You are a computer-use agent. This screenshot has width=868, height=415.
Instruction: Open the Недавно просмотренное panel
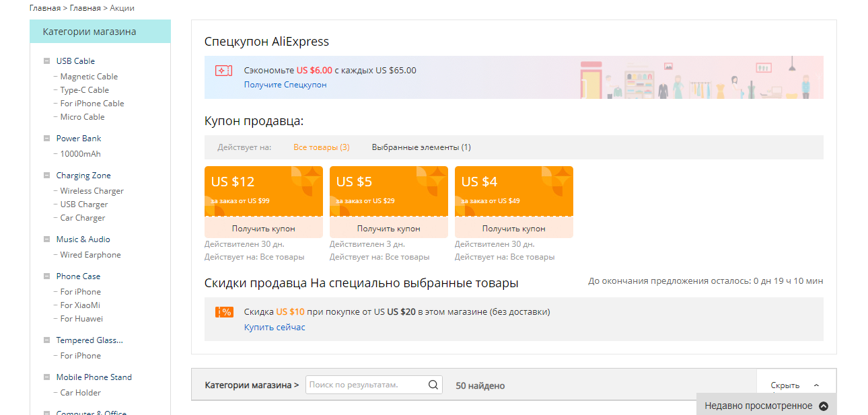tap(766, 406)
